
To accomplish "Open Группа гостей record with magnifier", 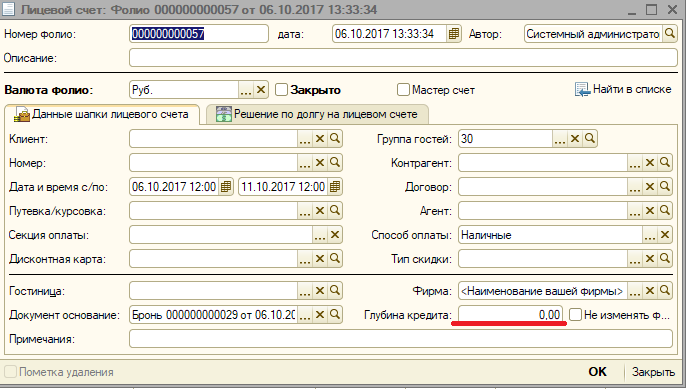I will point(590,139).
